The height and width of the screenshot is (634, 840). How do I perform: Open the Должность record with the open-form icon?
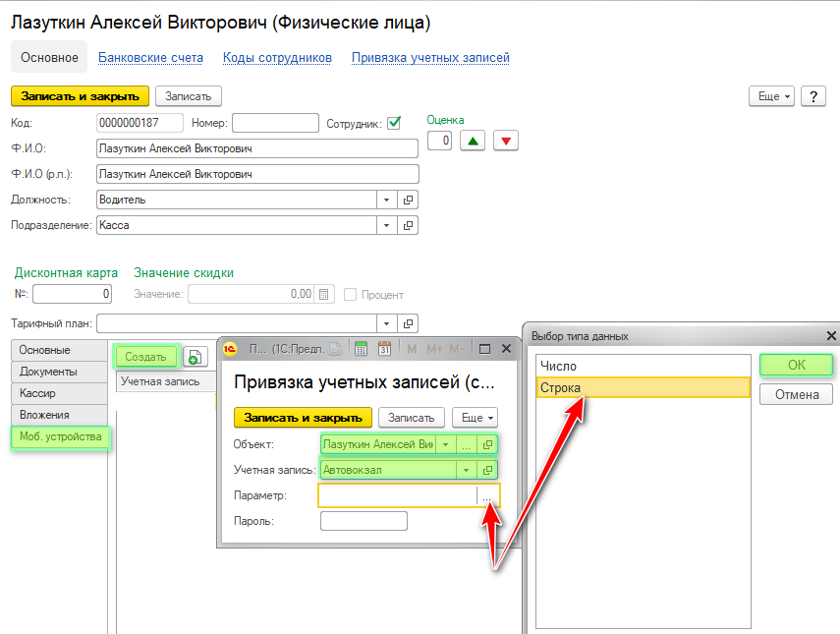pyautogui.click(x=409, y=200)
